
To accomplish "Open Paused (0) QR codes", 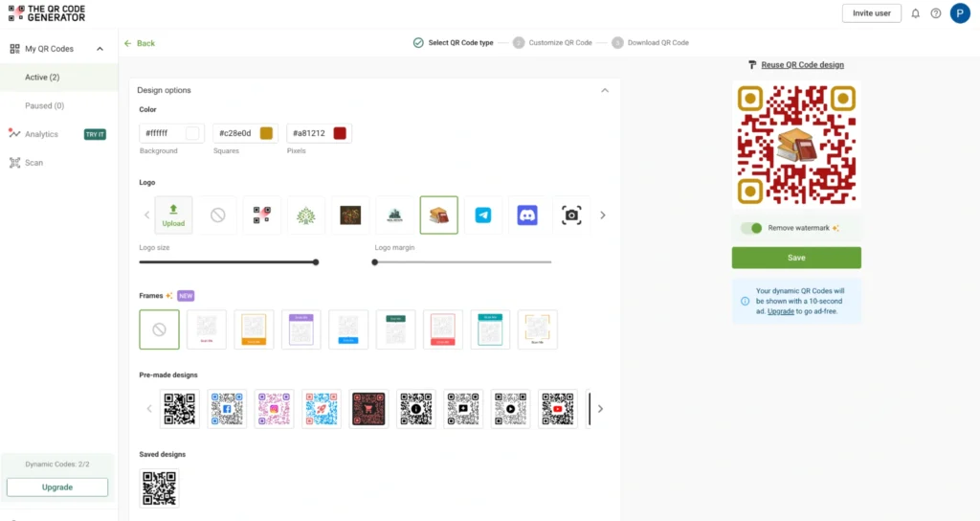I will coord(44,105).
